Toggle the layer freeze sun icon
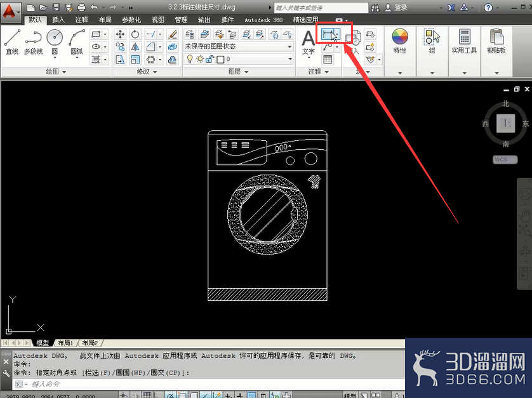 pos(200,60)
